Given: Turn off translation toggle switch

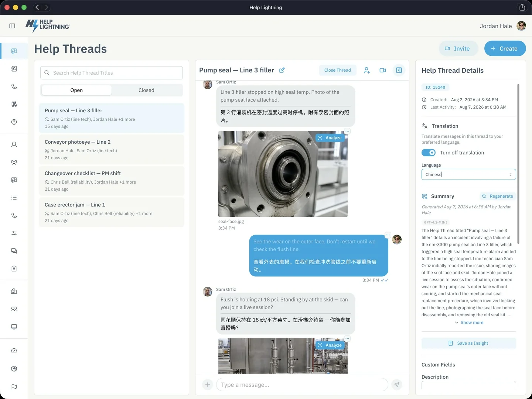Looking at the screenshot, I should pos(429,153).
